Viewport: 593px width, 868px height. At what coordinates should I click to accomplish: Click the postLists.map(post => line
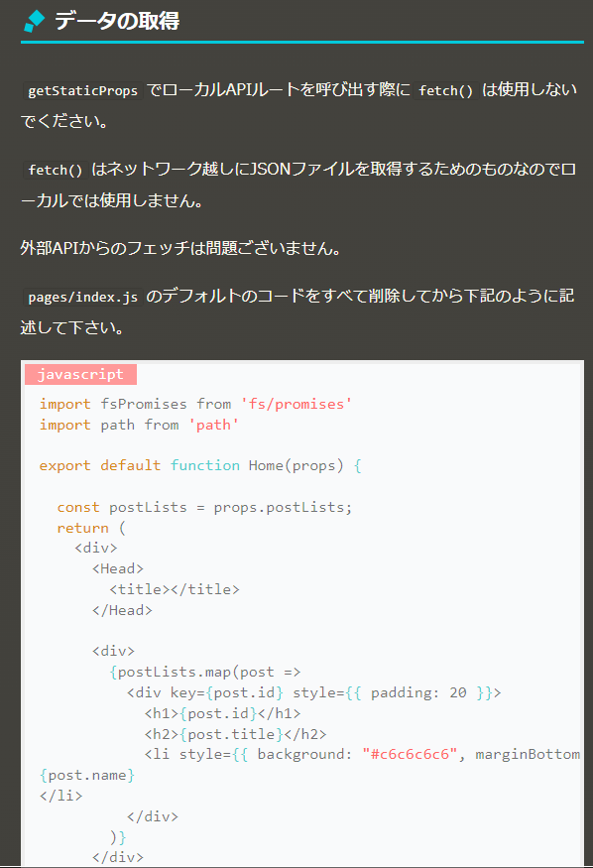(204, 672)
